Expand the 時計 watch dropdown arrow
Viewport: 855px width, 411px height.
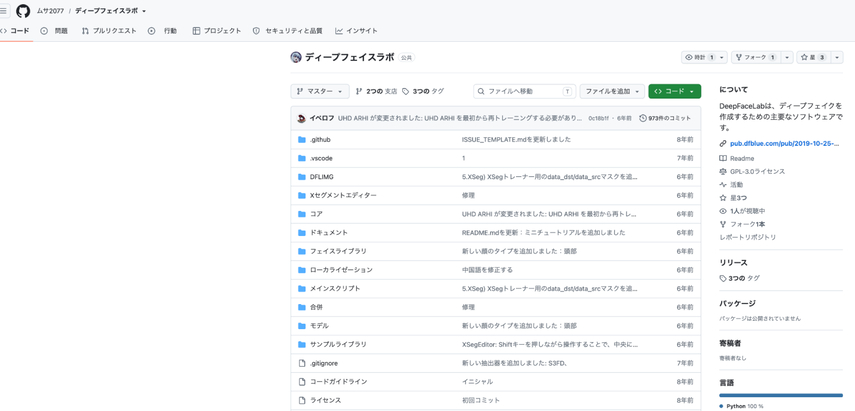pos(722,57)
